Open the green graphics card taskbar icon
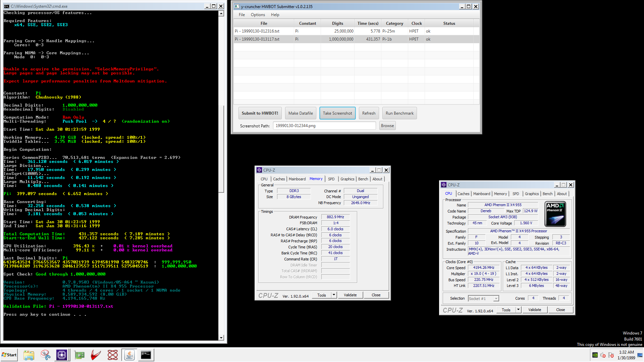The width and height of the screenshot is (644, 362). pyautogui.click(x=79, y=355)
